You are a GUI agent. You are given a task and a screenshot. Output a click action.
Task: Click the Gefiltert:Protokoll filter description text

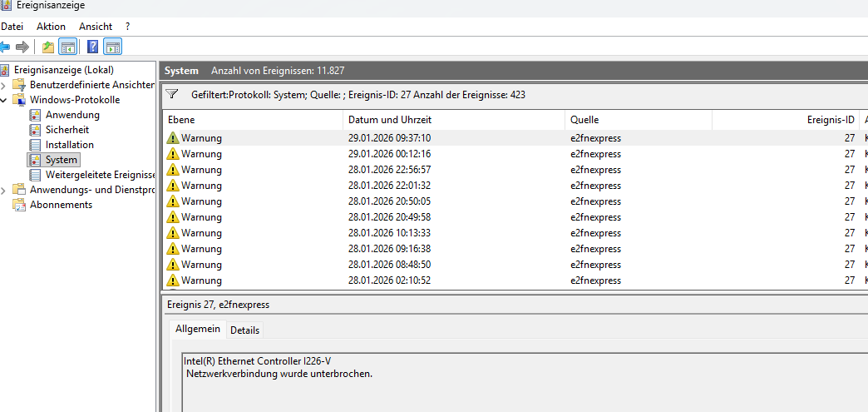click(x=358, y=95)
